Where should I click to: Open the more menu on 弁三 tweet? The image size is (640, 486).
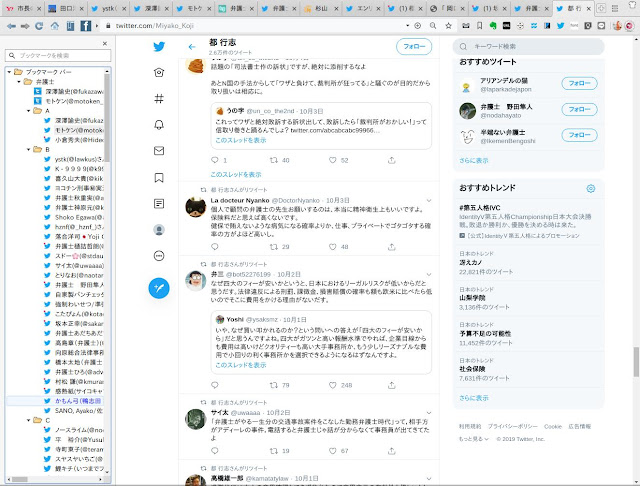pos(429,274)
